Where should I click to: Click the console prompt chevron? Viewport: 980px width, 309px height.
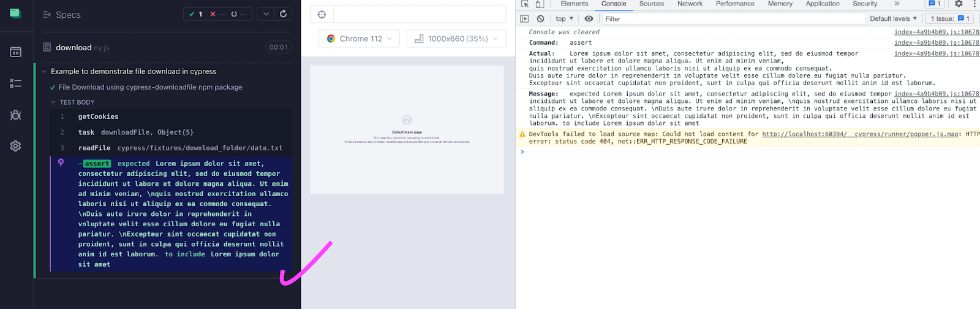tap(522, 152)
